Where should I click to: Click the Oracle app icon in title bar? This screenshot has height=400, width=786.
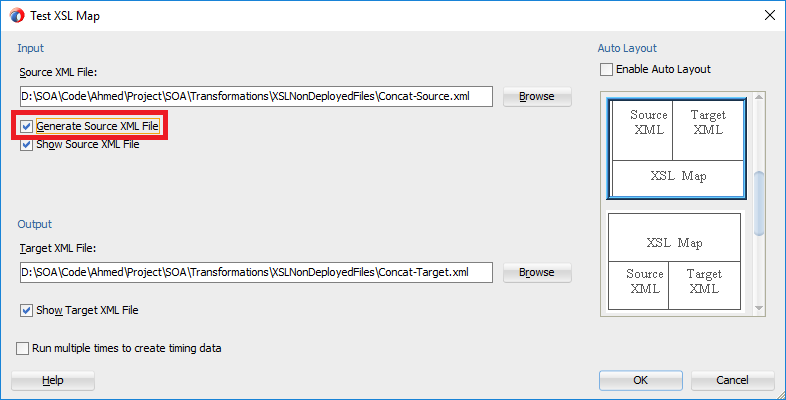coord(16,16)
